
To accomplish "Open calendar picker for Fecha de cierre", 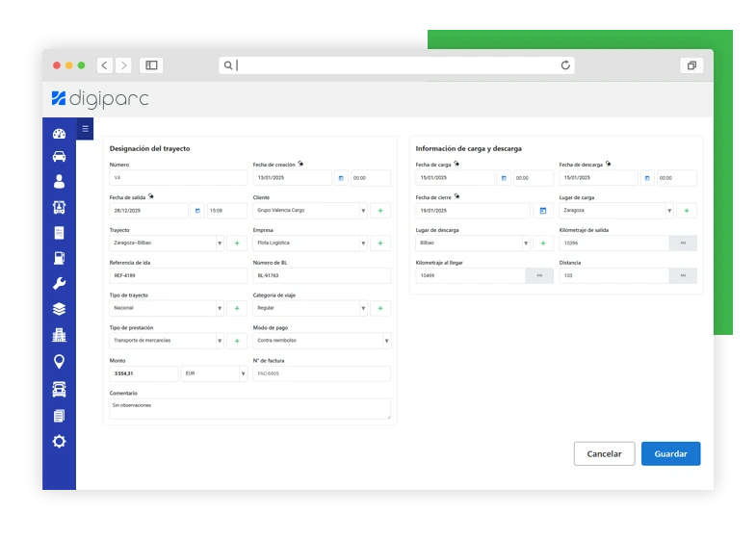I will [542, 211].
